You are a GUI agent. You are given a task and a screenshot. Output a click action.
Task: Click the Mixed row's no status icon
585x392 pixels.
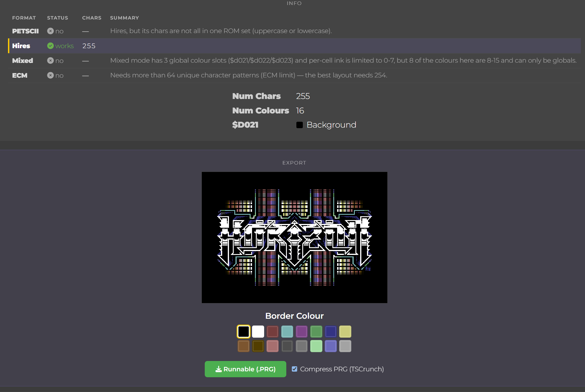pos(51,61)
